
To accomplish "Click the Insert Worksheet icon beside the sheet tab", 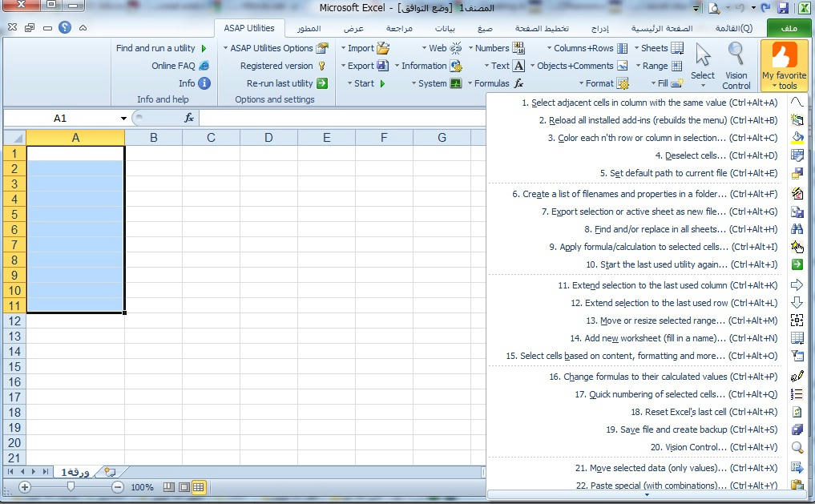I will click(x=110, y=472).
